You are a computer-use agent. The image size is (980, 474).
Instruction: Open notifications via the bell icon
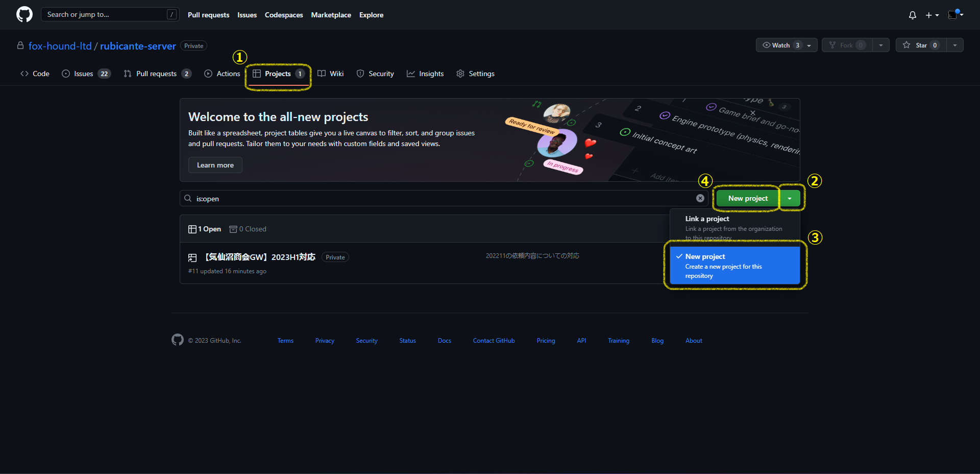tap(913, 15)
